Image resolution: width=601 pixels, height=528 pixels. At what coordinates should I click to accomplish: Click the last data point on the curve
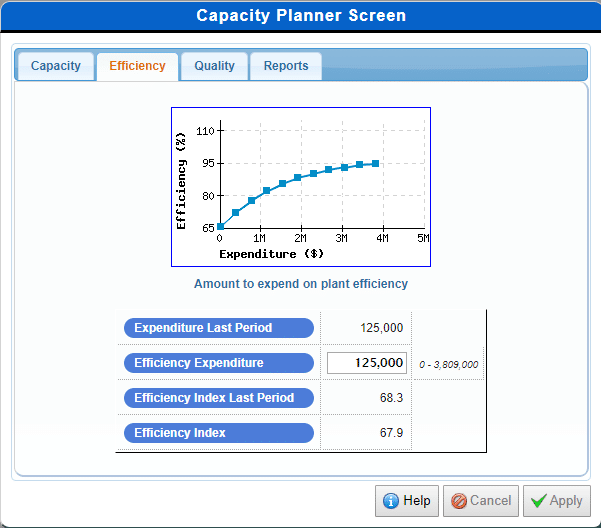pyautogui.click(x=375, y=163)
